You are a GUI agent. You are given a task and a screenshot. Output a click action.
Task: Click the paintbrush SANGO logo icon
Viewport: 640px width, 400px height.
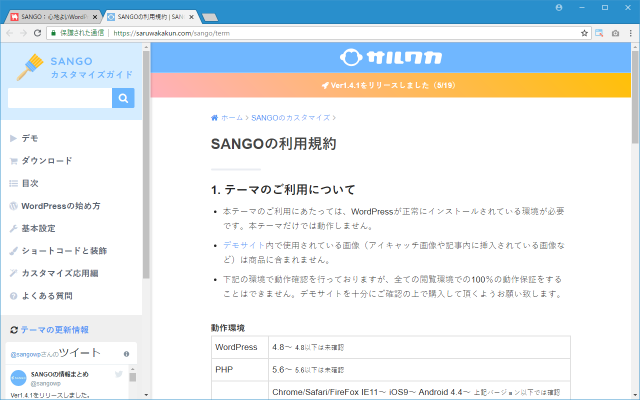pyautogui.click(x=30, y=67)
